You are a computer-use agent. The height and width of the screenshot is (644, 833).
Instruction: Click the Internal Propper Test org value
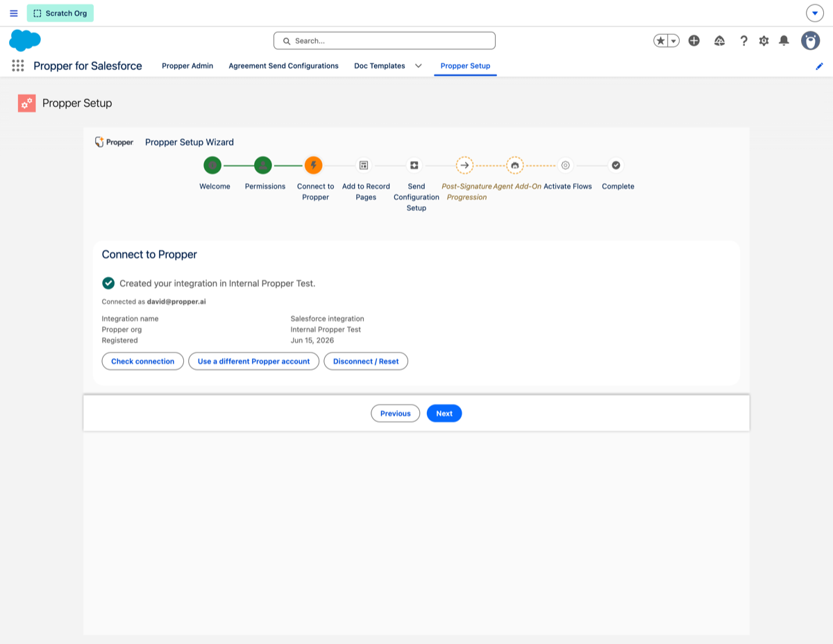326,330
